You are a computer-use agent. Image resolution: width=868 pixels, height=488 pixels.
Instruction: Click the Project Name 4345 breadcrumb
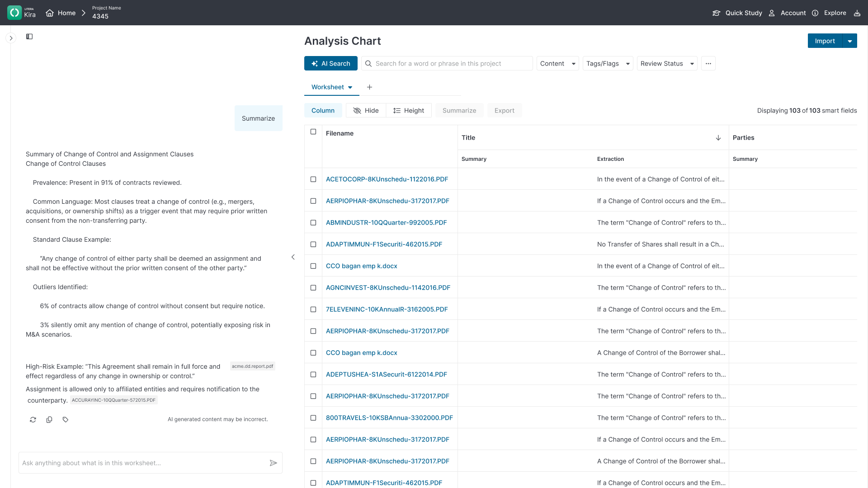[106, 13]
